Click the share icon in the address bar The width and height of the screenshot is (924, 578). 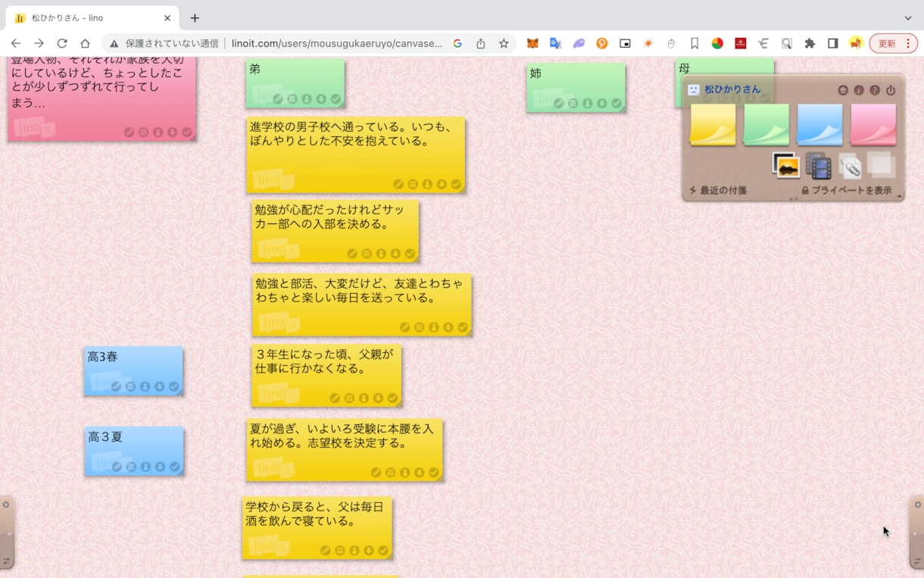point(481,43)
